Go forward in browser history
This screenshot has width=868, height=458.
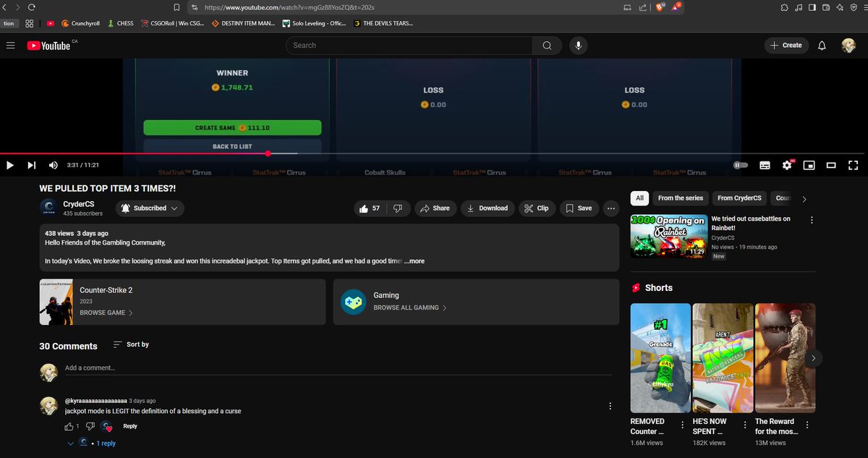pos(18,7)
